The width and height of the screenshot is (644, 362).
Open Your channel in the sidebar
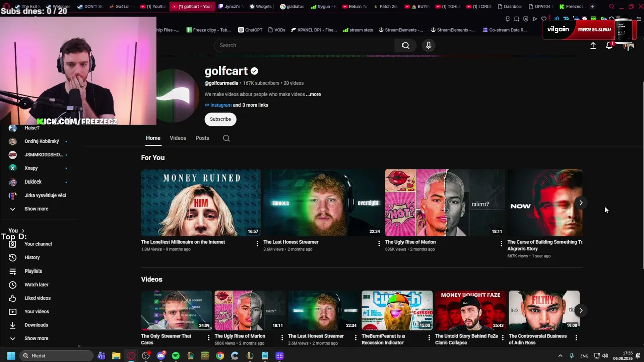tap(39, 244)
